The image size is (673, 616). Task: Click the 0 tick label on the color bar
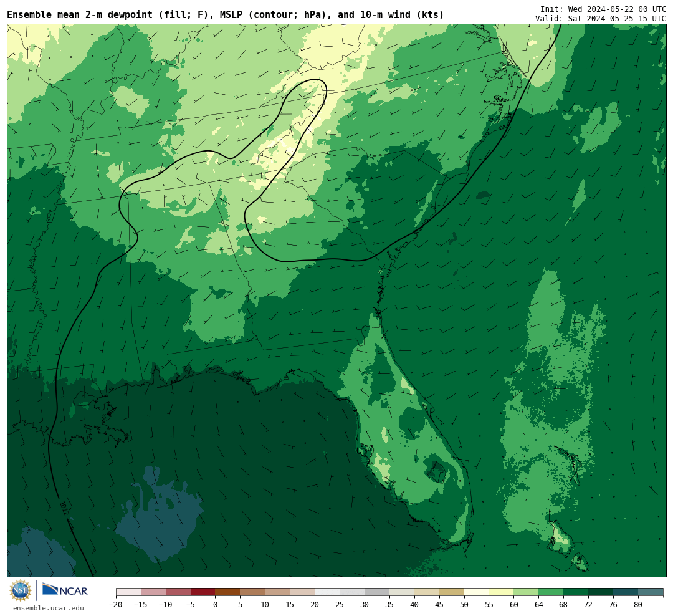[x=215, y=604]
